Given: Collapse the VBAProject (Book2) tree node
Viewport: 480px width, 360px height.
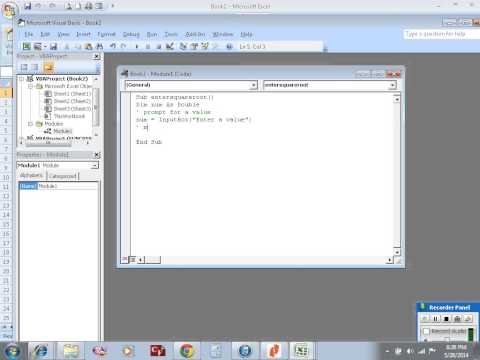Looking at the screenshot, I should [22, 79].
